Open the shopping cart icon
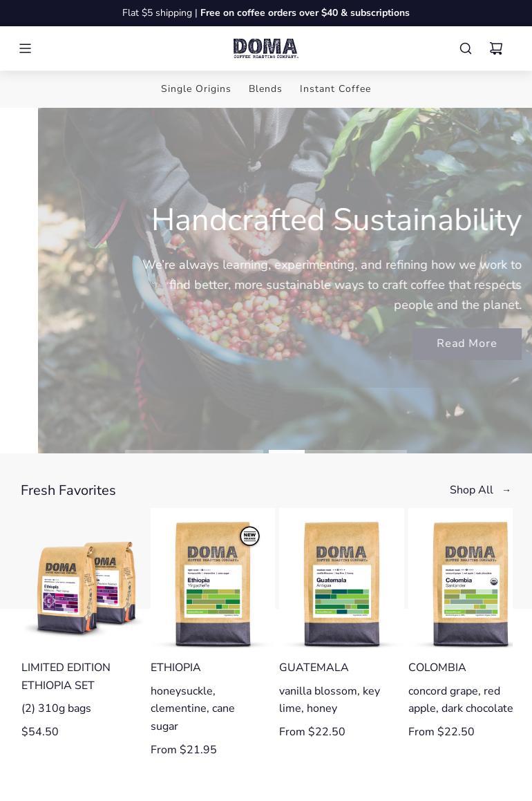The height and width of the screenshot is (801, 532). pyautogui.click(x=496, y=48)
